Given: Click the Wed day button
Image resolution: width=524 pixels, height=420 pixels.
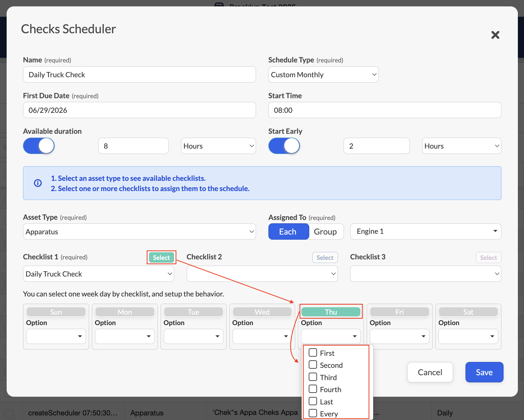Looking at the screenshot, I should click(x=262, y=312).
